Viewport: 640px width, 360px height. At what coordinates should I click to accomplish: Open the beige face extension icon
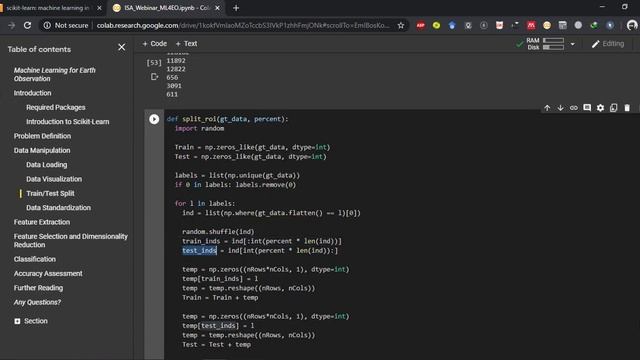547,25
